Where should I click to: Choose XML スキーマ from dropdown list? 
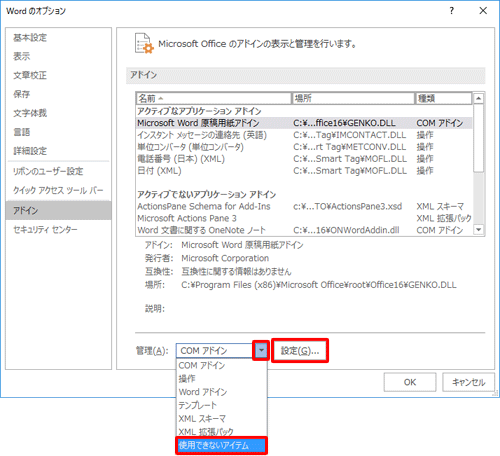coord(222,419)
